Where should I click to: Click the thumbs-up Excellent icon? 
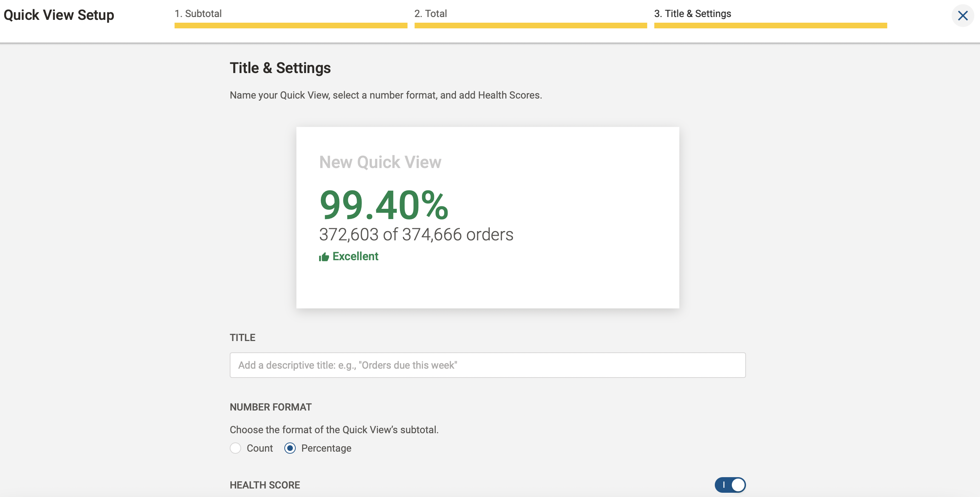pos(324,257)
